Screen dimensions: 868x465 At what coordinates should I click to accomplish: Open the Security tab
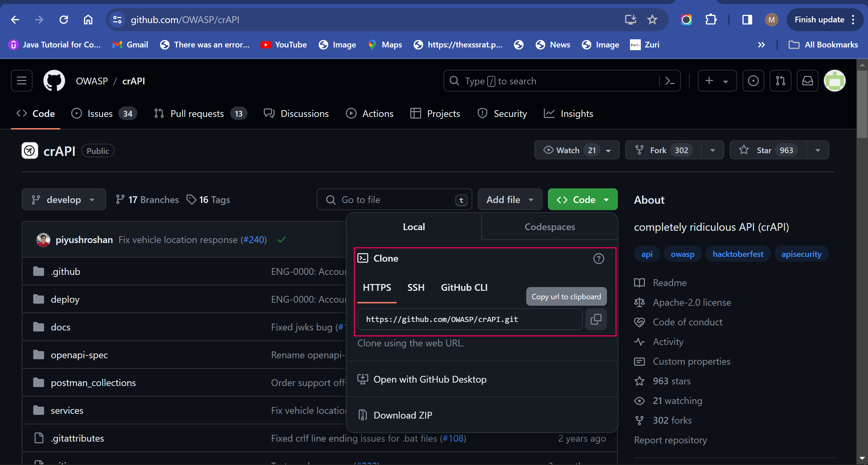coord(502,113)
